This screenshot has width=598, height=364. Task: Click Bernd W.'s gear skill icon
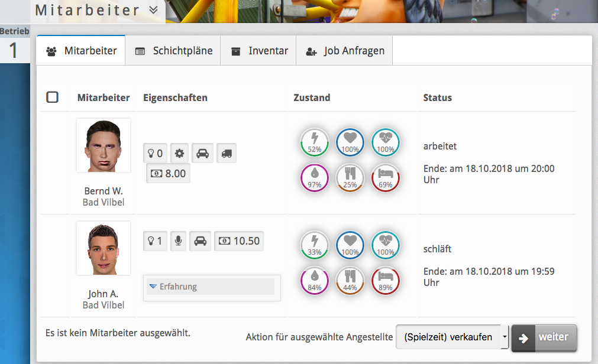point(179,154)
